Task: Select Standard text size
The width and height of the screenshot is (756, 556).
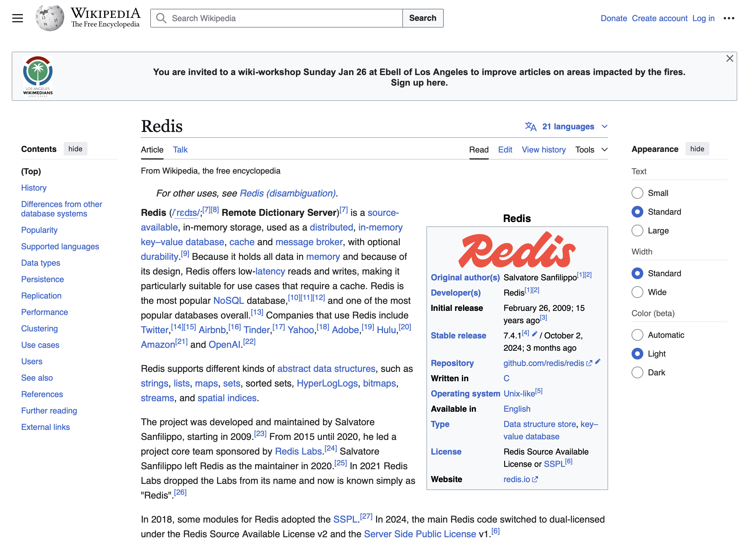Action: (x=637, y=212)
